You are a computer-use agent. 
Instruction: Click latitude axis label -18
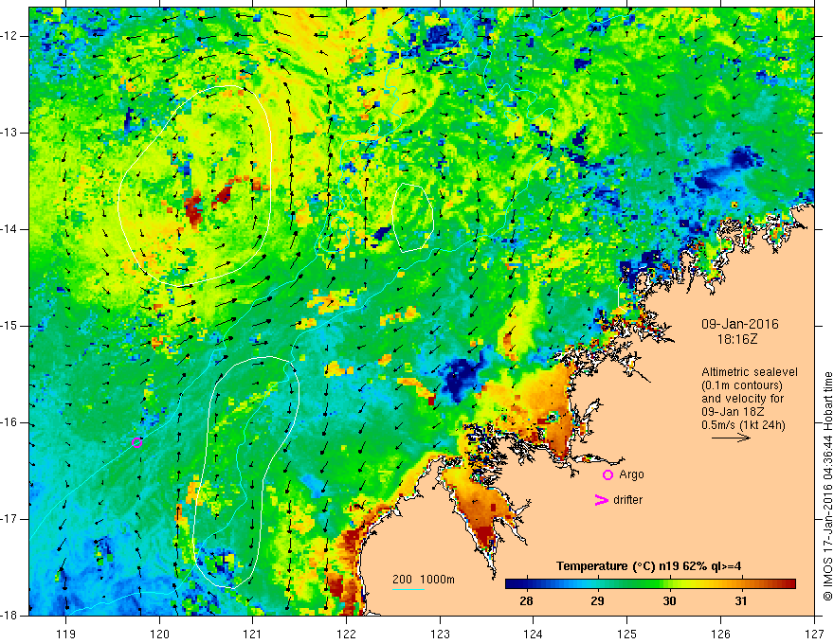10,616
